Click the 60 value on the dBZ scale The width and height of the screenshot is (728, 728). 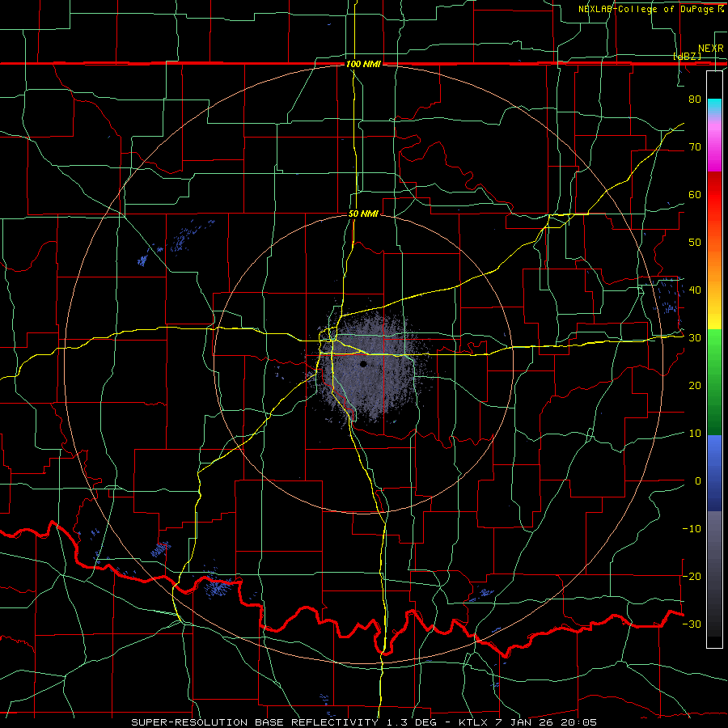coord(695,194)
